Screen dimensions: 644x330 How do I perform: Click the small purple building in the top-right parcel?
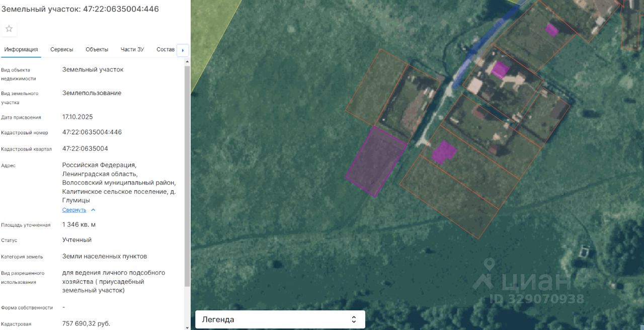[552, 30]
